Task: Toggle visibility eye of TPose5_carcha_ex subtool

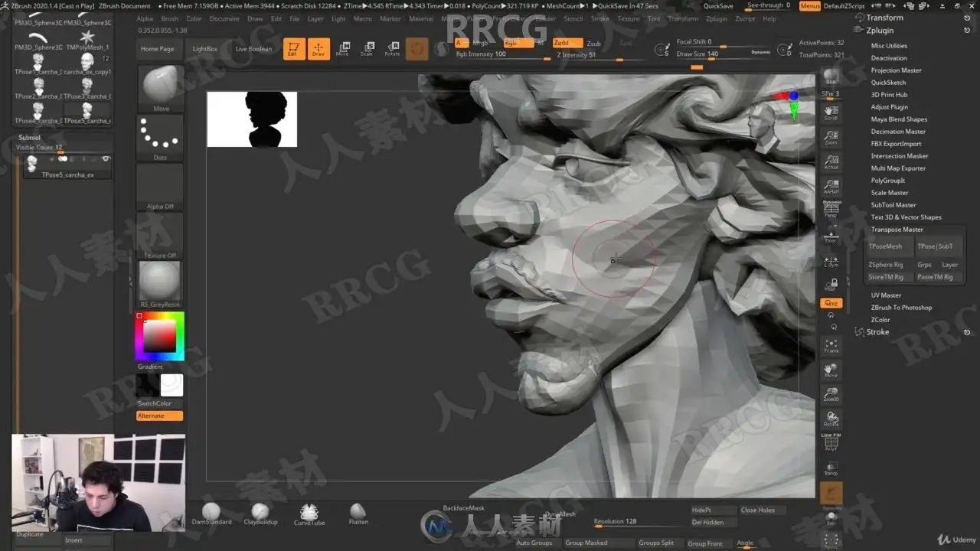Action: tap(106, 158)
